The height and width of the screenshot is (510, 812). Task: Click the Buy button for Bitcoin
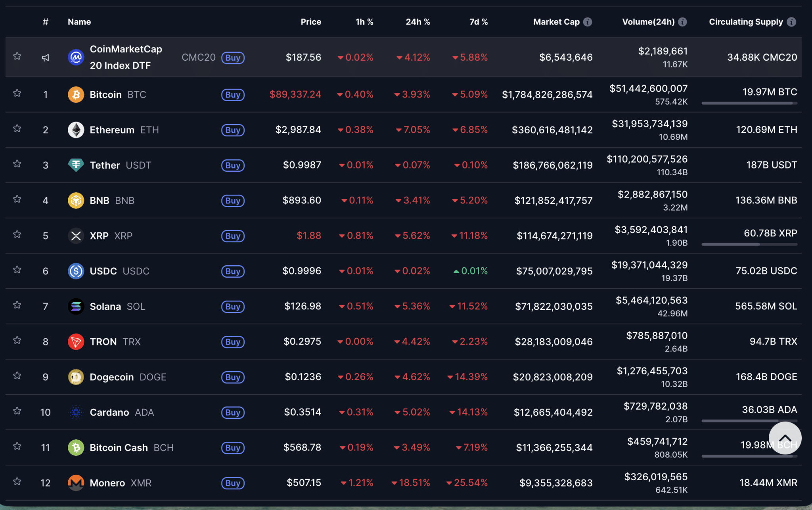(233, 95)
